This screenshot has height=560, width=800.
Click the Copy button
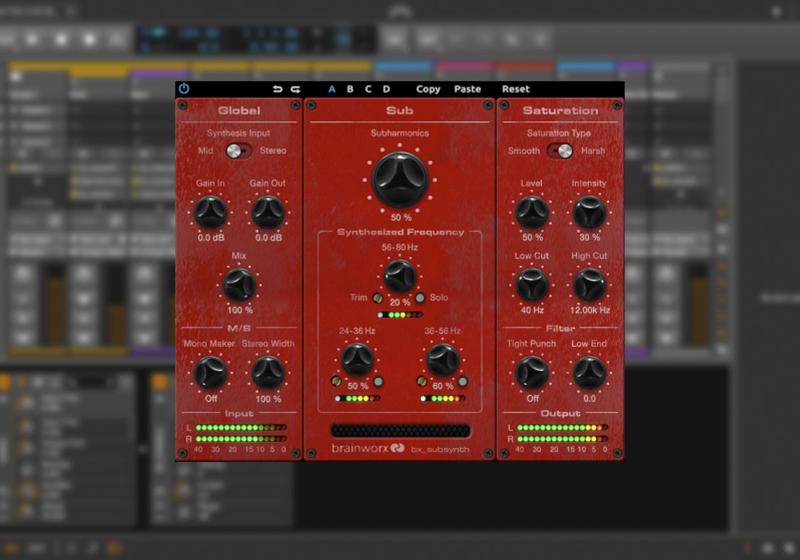click(428, 89)
